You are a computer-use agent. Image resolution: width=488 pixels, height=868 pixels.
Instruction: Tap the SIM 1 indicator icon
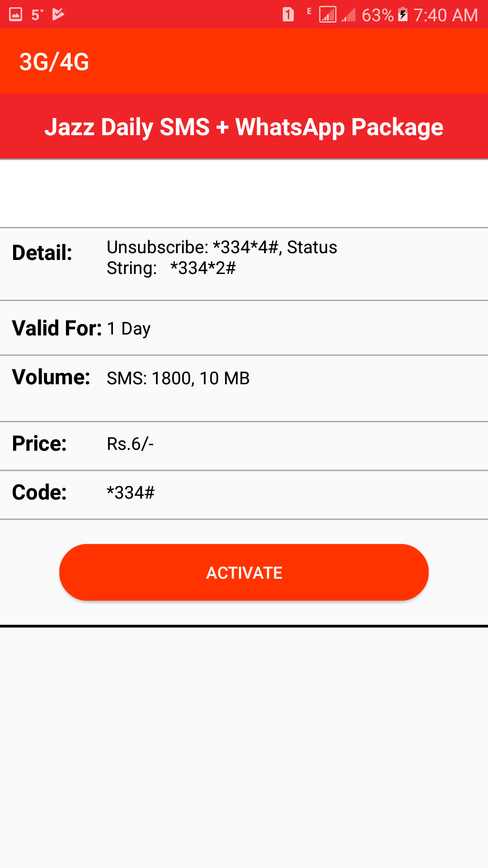[288, 15]
